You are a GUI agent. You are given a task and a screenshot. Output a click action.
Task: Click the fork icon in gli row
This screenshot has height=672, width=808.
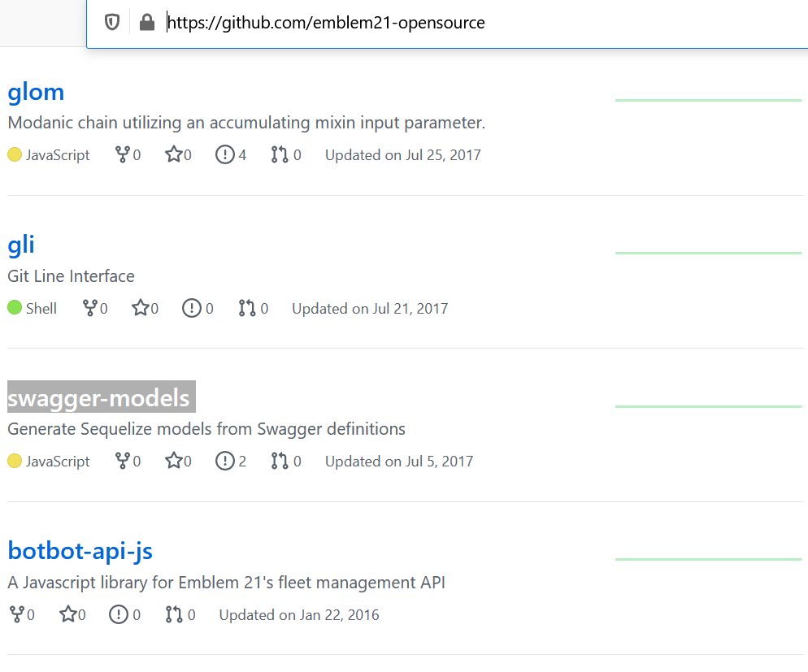click(89, 308)
